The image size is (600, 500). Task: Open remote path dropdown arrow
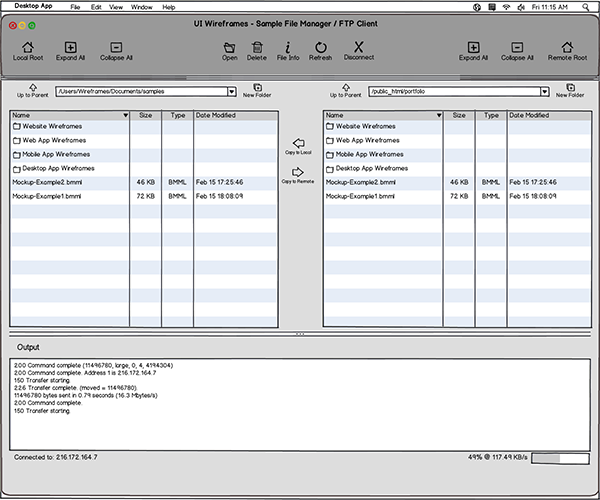point(545,91)
